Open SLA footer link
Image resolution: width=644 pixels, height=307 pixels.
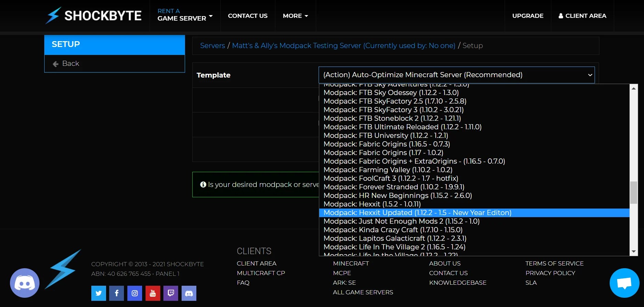pos(531,283)
